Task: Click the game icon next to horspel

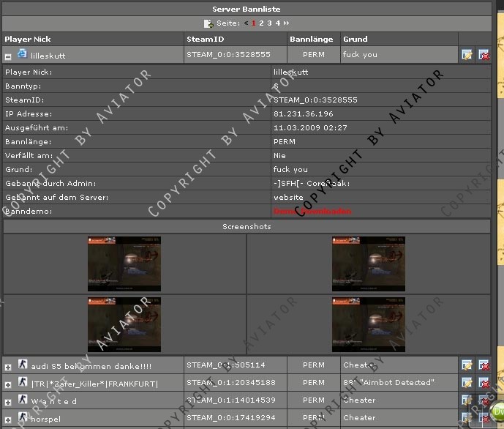Action: (22, 418)
